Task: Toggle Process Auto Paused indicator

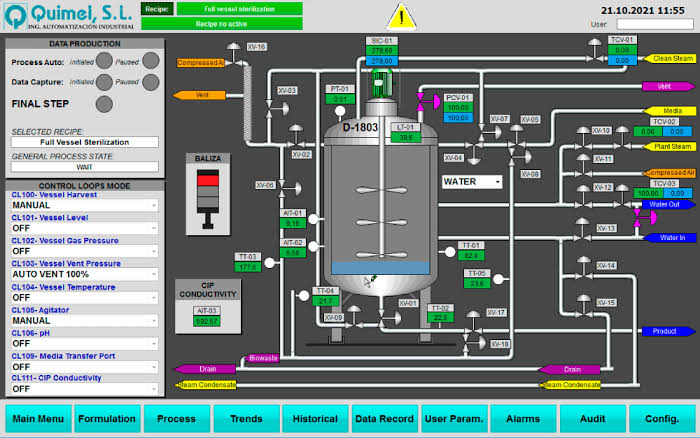Action: (151, 61)
